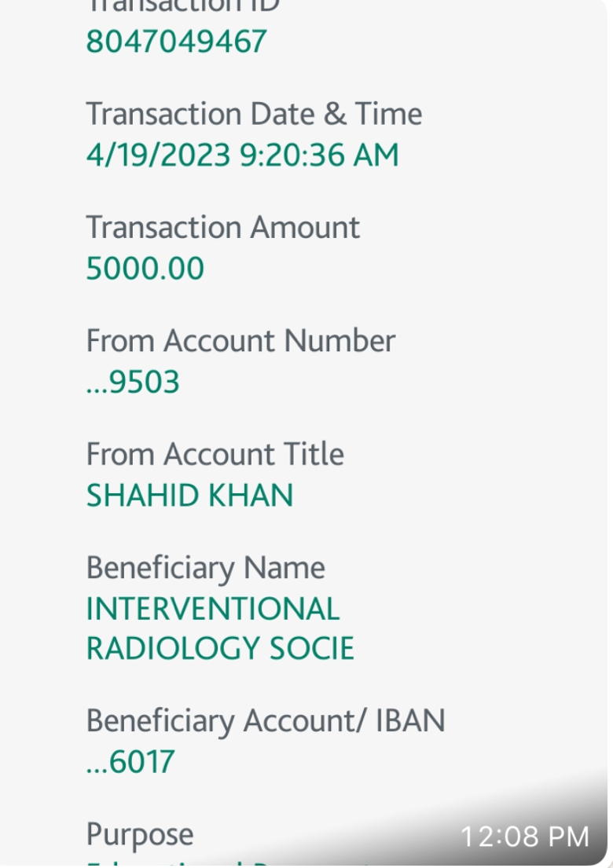This screenshot has width=613, height=868.
Task: Click the Beneficiary Account/ IBAN label
Action: click(x=265, y=721)
